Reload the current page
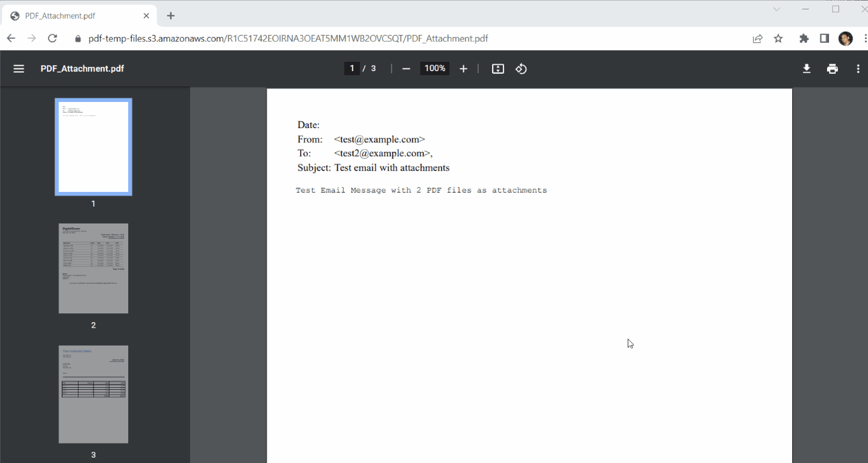The width and height of the screenshot is (868, 463). 52,38
